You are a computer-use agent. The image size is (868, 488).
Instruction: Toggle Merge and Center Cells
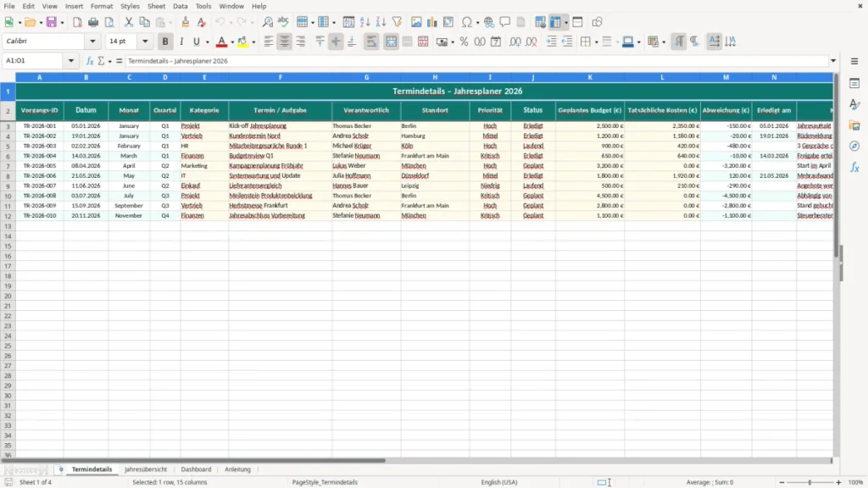391,42
